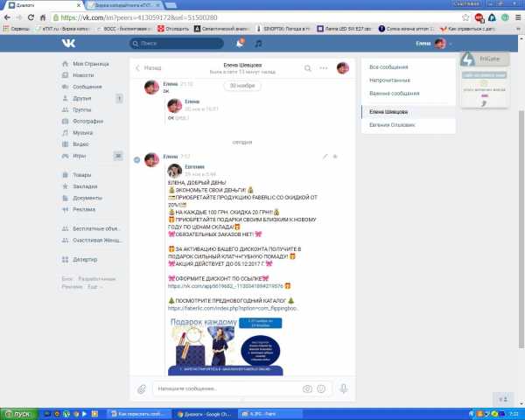The height and width of the screenshot is (420, 525).
Task: Switch to Paint taskbar window
Action: (269, 414)
